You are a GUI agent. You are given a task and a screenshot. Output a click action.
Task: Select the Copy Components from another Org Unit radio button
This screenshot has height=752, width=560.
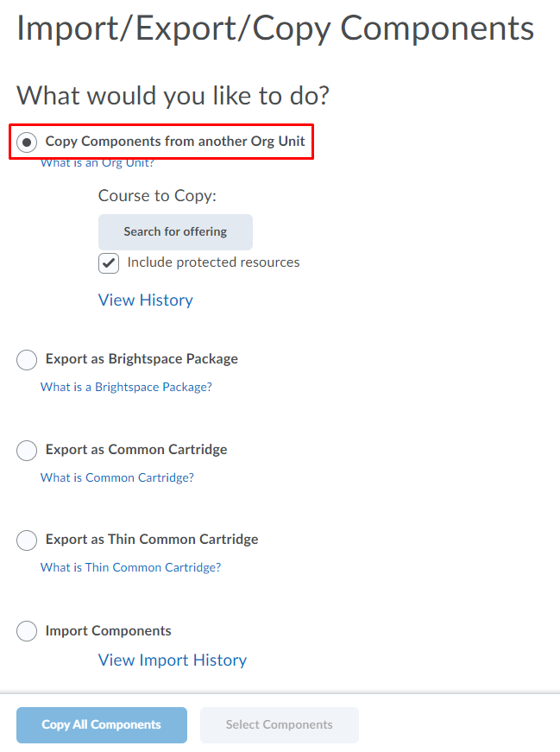point(27,142)
